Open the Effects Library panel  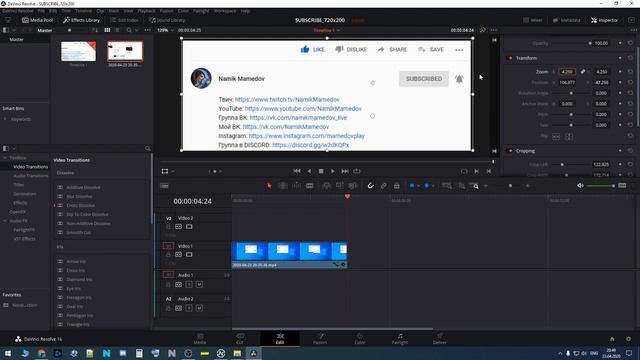click(x=81, y=20)
